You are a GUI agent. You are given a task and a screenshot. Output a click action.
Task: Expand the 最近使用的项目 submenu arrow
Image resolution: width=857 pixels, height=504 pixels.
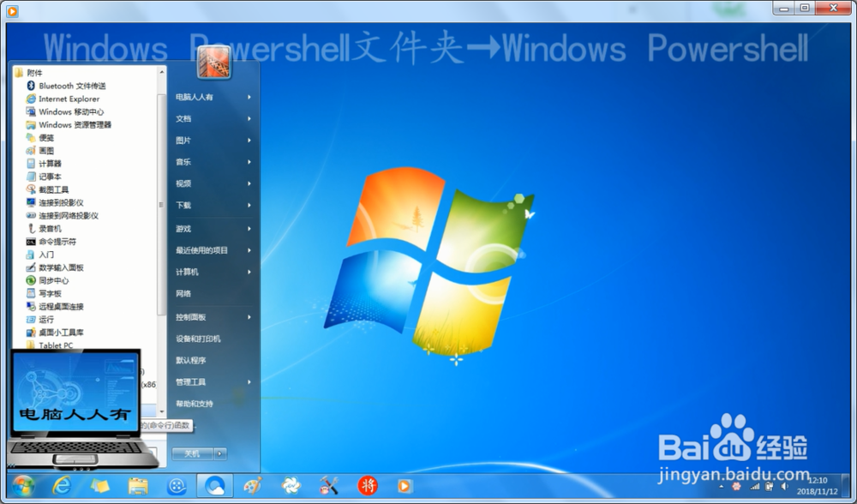point(249,250)
